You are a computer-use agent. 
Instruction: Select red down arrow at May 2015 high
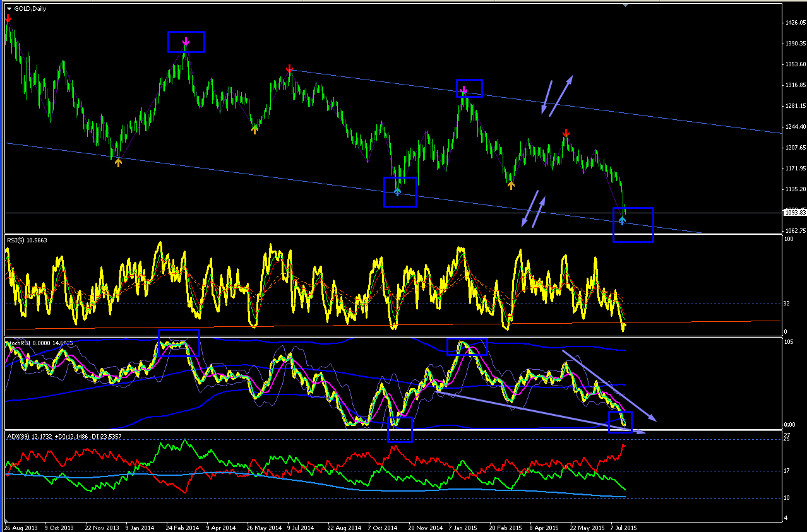pos(566,133)
